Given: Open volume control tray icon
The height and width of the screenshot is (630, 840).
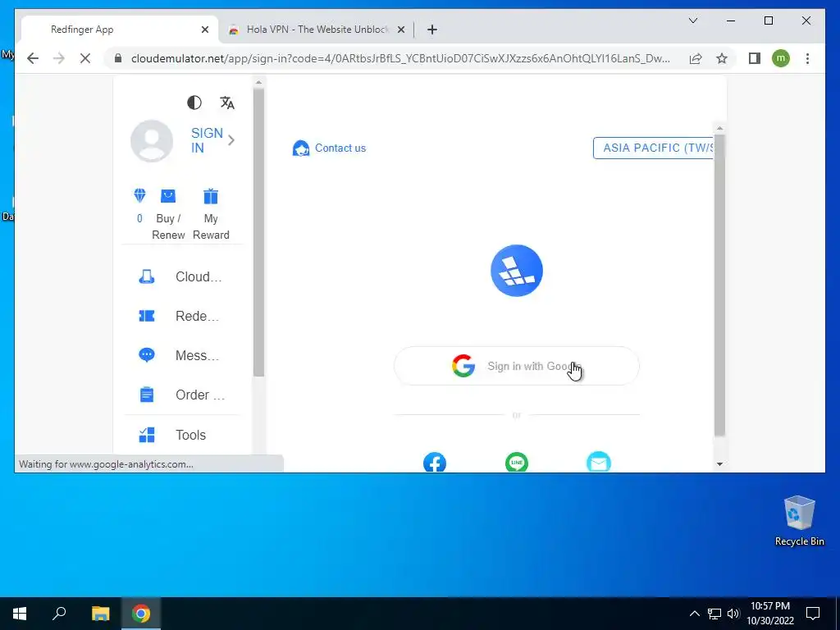Looking at the screenshot, I should pos(733,614).
